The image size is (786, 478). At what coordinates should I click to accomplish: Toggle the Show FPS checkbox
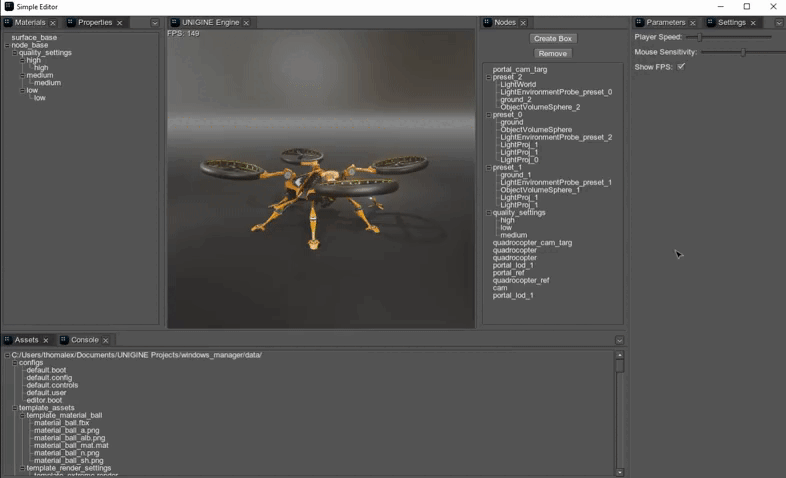tap(681, 67)
